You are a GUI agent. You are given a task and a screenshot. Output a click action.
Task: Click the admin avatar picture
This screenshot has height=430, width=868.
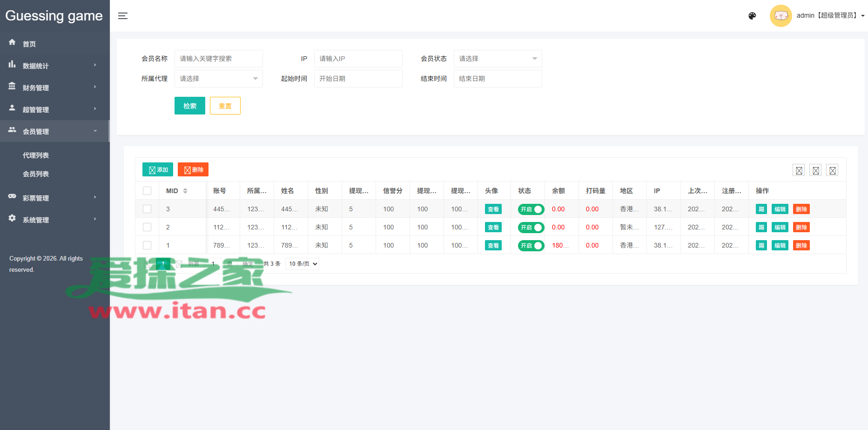click(x=781, y=16)
